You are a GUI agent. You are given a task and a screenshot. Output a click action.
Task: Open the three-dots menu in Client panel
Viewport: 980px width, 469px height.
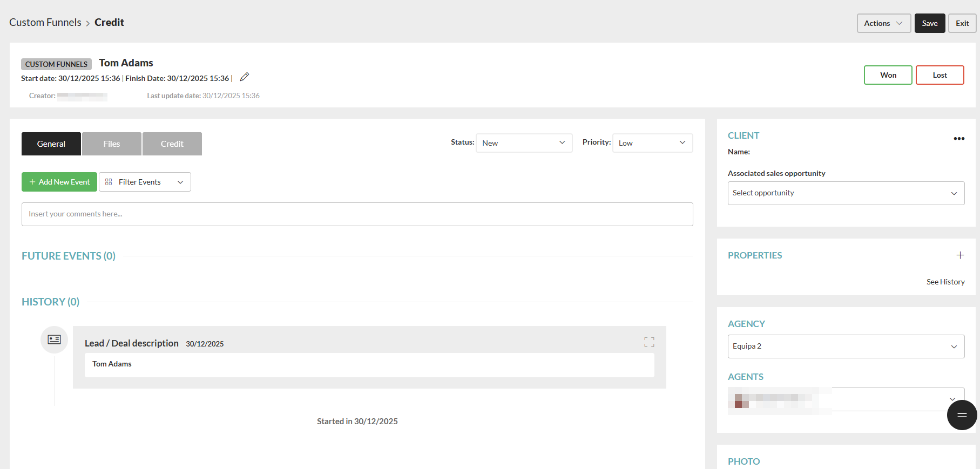[958, 139]
